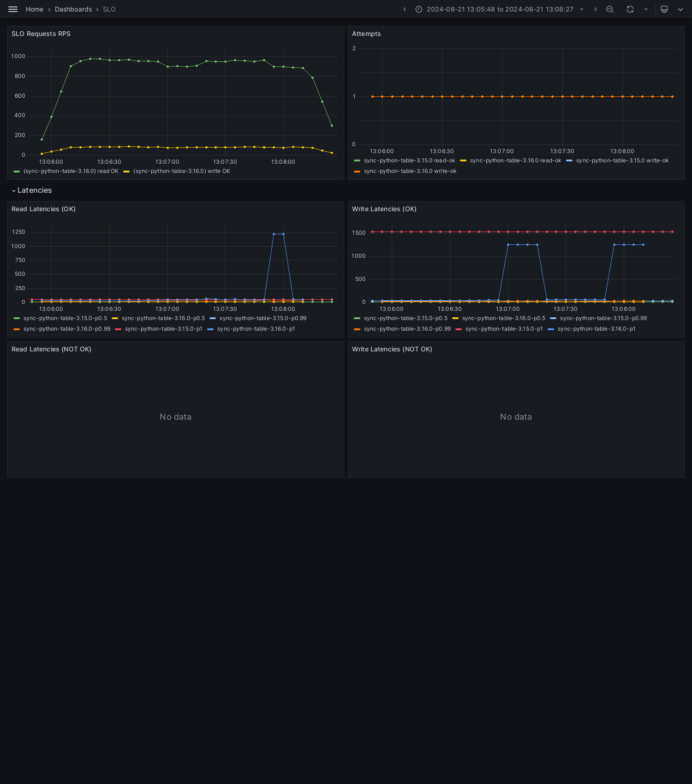Viewport: 692px width, 784px height.
Task: Select 3.16.0-p0.99 legend in Read Latencies
Action: click(x=67, y=329)
